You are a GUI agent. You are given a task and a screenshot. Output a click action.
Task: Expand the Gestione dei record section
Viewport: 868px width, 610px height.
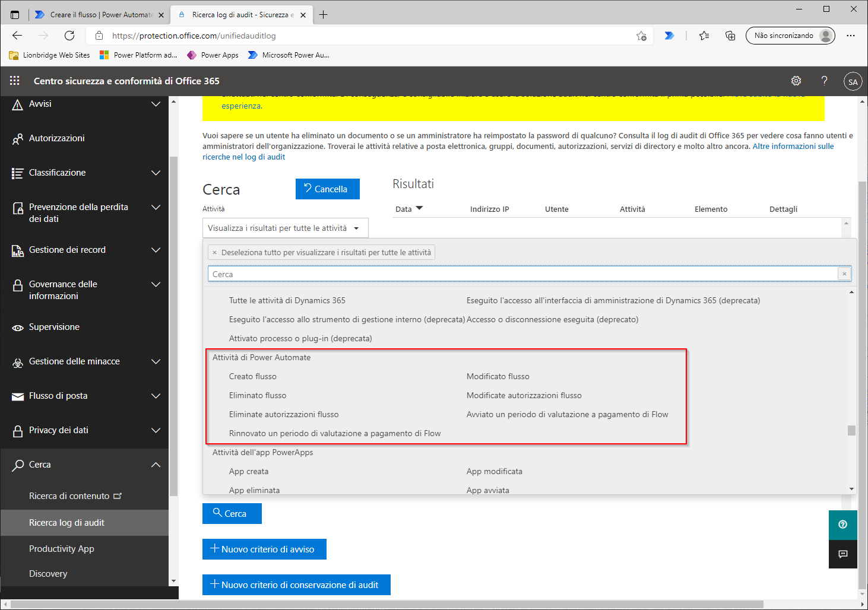coord(156,250)
